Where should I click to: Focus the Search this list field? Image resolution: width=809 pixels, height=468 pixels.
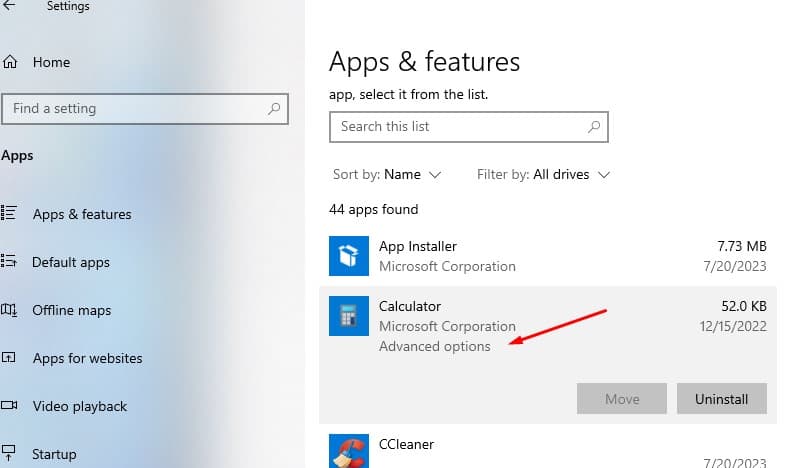click(x=469, y=127)
